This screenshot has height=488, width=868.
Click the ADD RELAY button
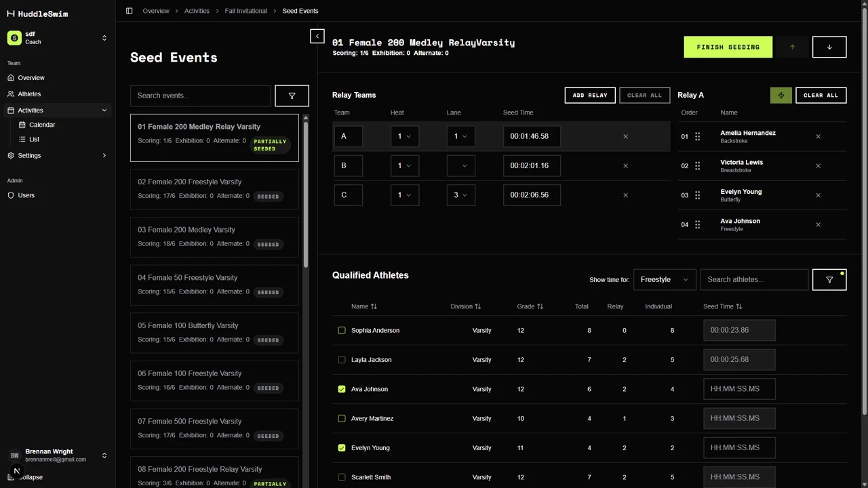[589, 95]
